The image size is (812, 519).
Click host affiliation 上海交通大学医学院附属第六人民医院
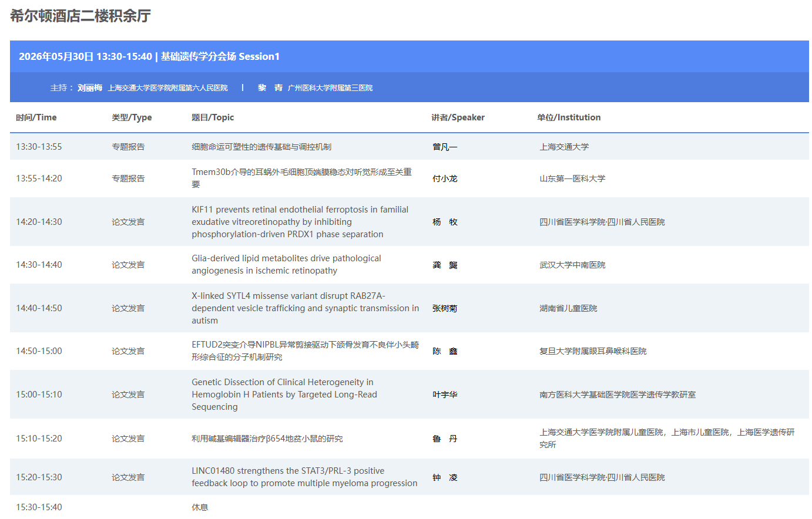tap(167, 88)
